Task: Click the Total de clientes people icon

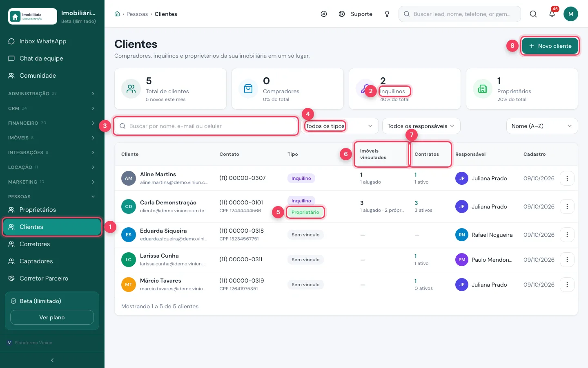Action: click(x=131, y=89)
